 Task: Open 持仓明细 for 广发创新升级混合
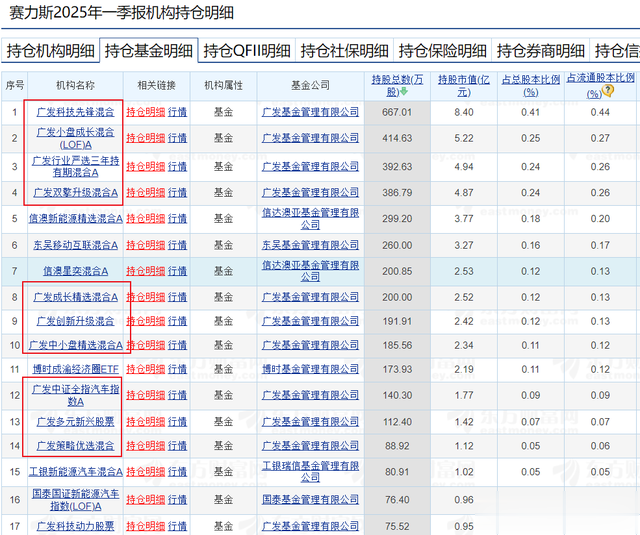tap(145, 322)
